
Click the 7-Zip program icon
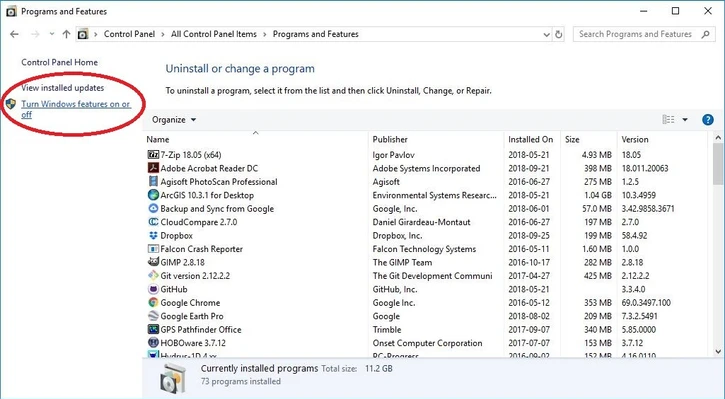pos(153,154)
